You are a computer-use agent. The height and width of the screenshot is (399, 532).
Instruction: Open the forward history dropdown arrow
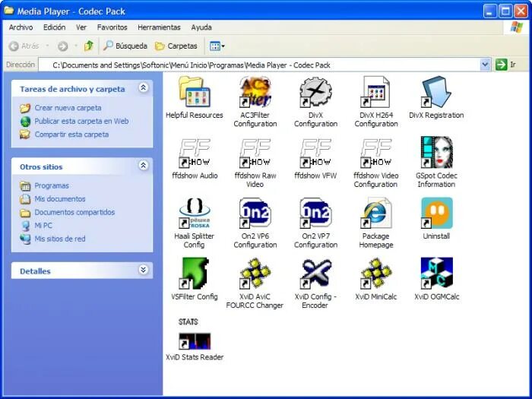pos(76,46)
